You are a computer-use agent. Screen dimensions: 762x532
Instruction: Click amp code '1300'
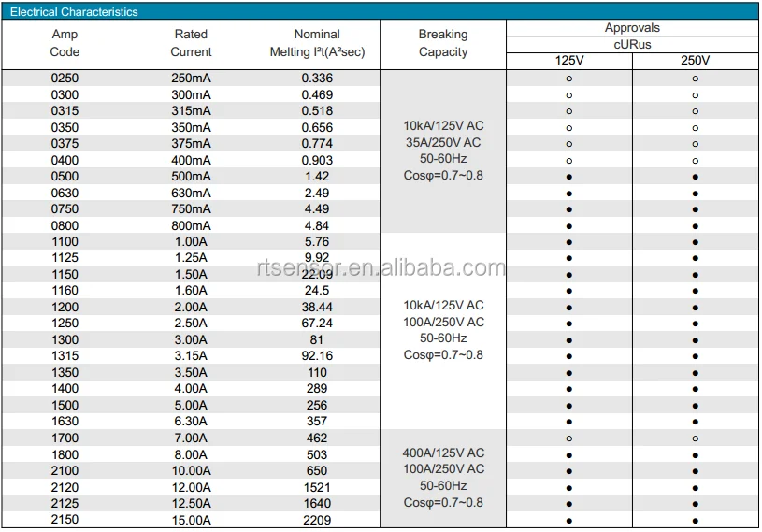point(65,340)
